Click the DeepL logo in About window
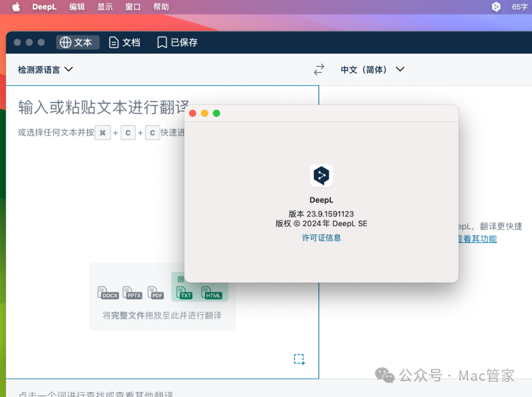The image size is (532, 397). [321, 176]
